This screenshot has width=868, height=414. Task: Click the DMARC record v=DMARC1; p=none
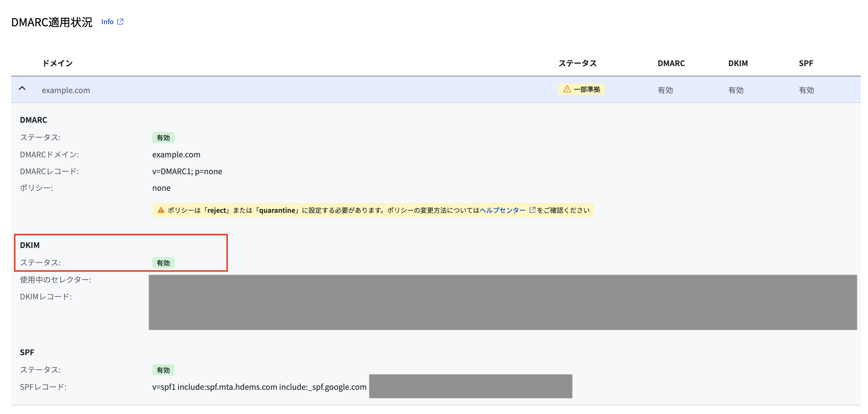(x=187, y=171)
